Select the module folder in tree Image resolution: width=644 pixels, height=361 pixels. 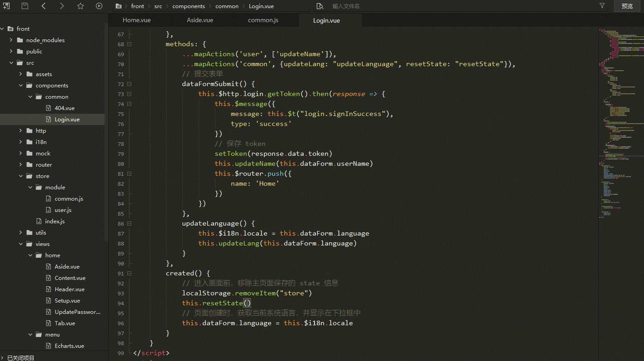click(55, 187)
